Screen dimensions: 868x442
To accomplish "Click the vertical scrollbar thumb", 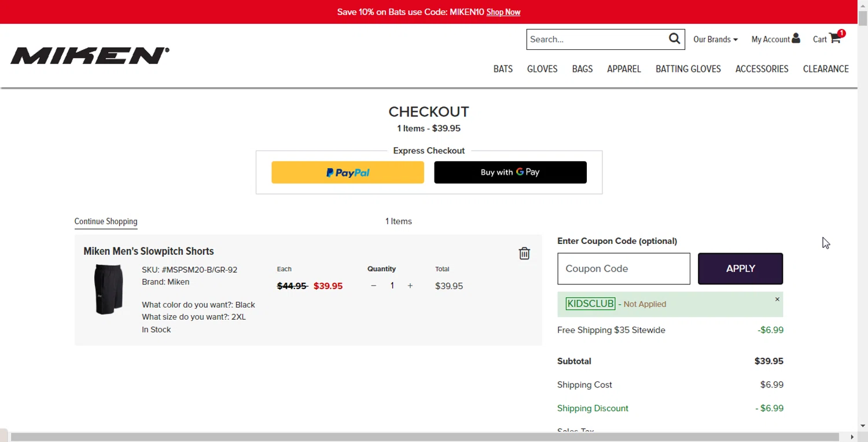I will point(863,17).
